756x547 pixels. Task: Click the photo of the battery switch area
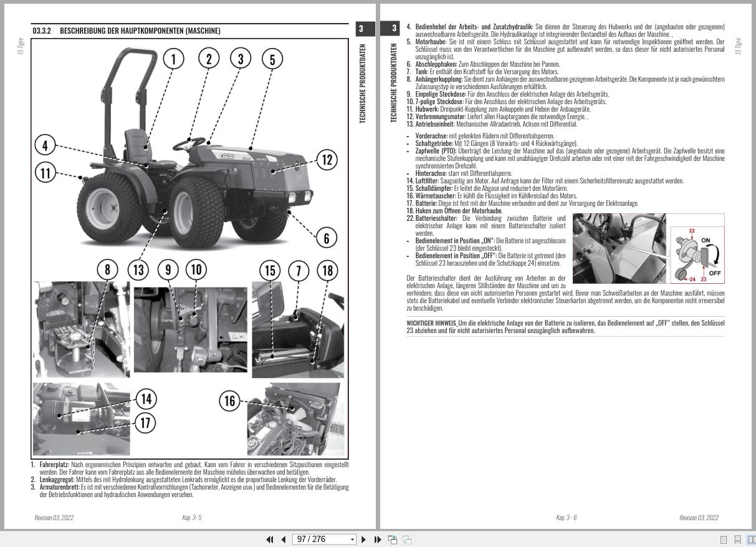pyautogui.click(x=619, y=248)
